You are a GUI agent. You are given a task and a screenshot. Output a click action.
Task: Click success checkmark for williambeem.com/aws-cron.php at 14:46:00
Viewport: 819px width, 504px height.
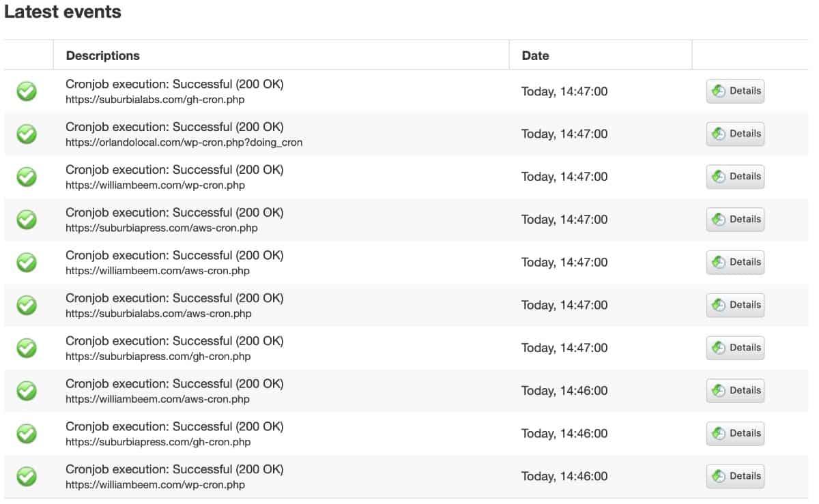coord(27,391)
